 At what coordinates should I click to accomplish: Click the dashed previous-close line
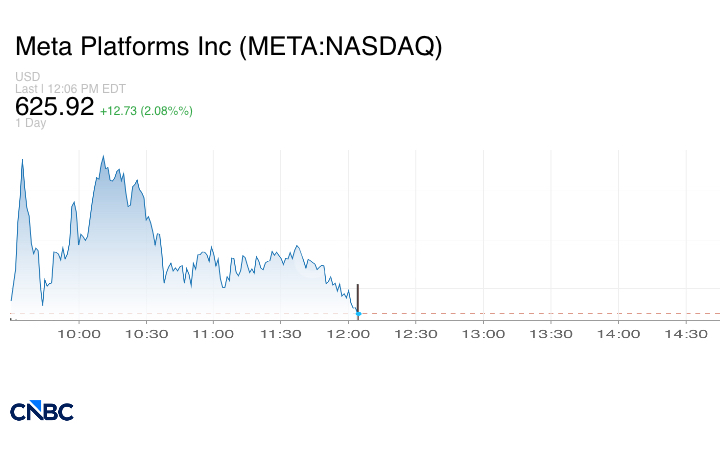[540, 314]
